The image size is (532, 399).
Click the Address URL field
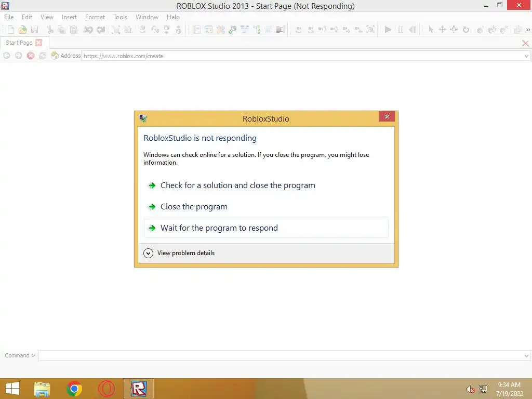pos(302,56)
